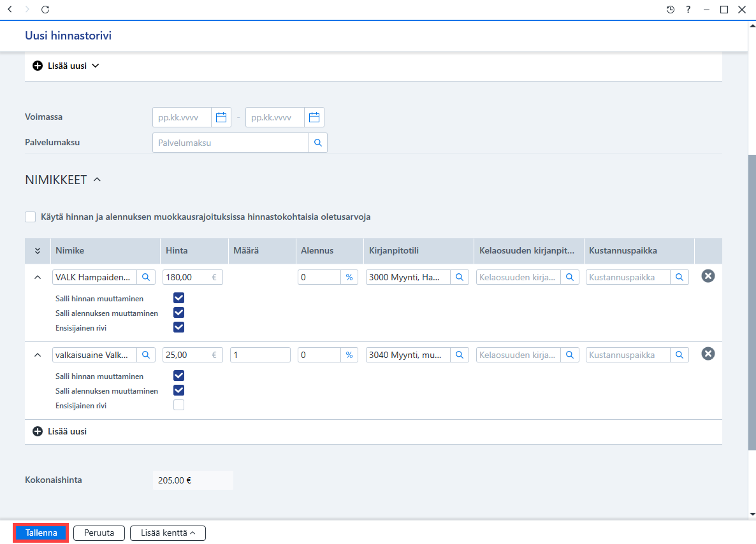This screenshot has height=544, width=756.
Task: Edit the 180,00 price field
Action: coord(193,277)
